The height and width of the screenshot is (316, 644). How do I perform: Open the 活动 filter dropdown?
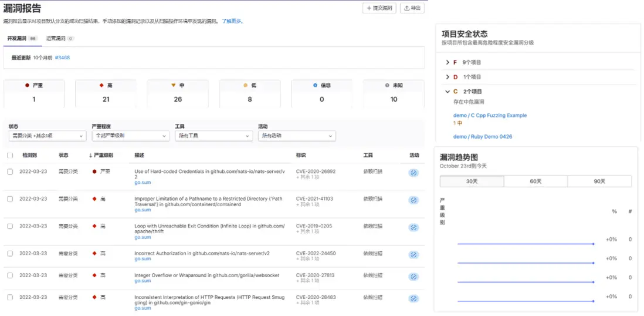[x=297, y=136]
